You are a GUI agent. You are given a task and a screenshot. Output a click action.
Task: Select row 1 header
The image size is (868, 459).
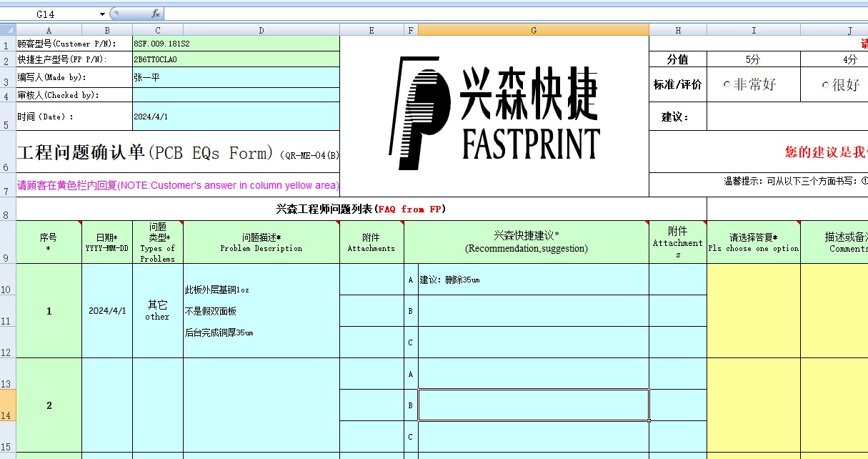[x=8, y=44]
